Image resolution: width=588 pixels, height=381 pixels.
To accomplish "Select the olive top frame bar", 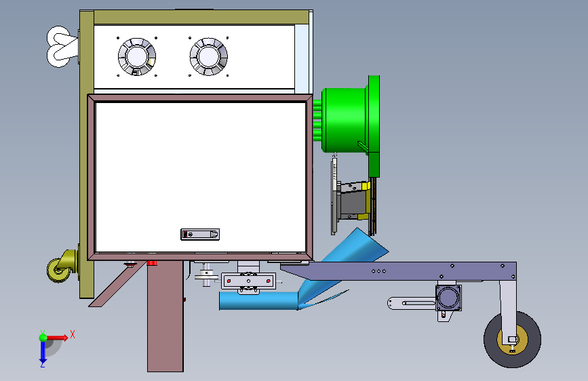I will click(x=201, y=18).
